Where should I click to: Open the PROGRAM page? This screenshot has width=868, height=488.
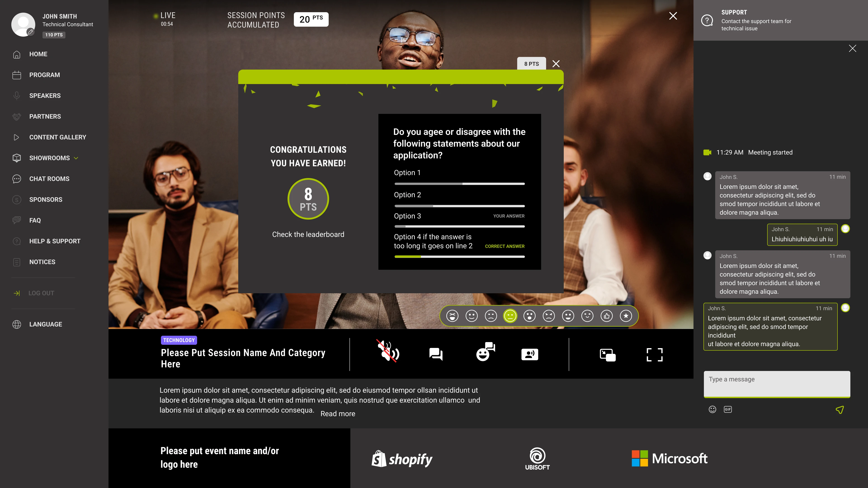coord(45,75)
